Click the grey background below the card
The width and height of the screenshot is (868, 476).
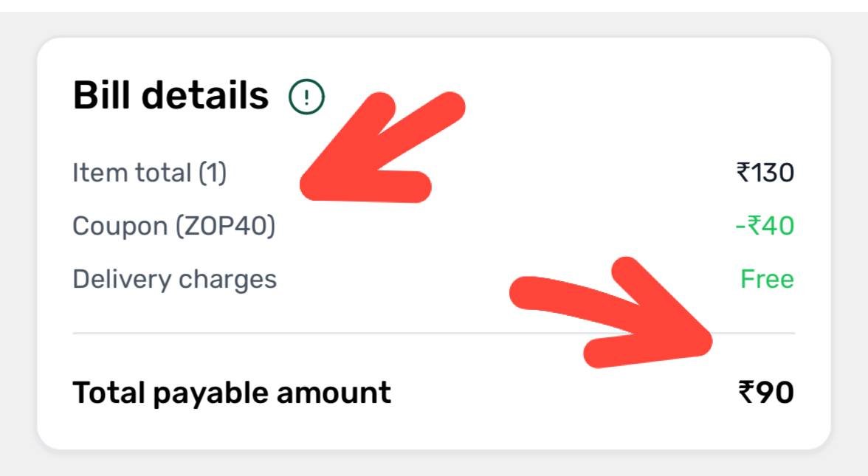point(433,463)
